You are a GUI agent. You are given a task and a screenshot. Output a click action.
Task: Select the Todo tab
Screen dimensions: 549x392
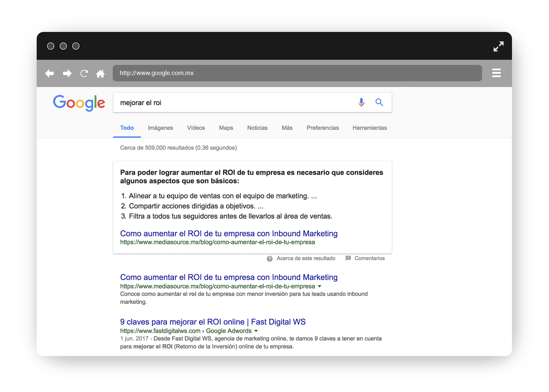pyautogui.click(x=127, y=128)
